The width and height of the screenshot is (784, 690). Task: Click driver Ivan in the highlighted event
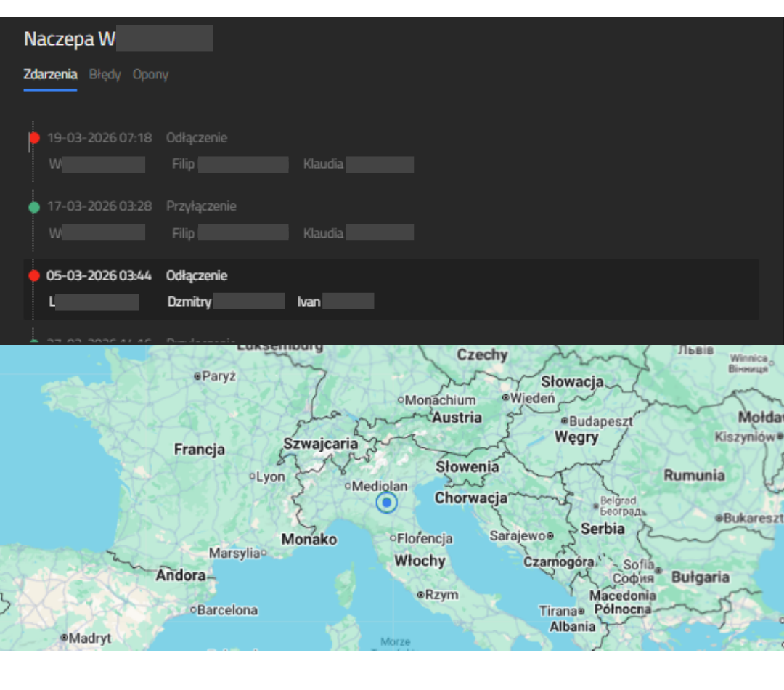coord(309,301)
